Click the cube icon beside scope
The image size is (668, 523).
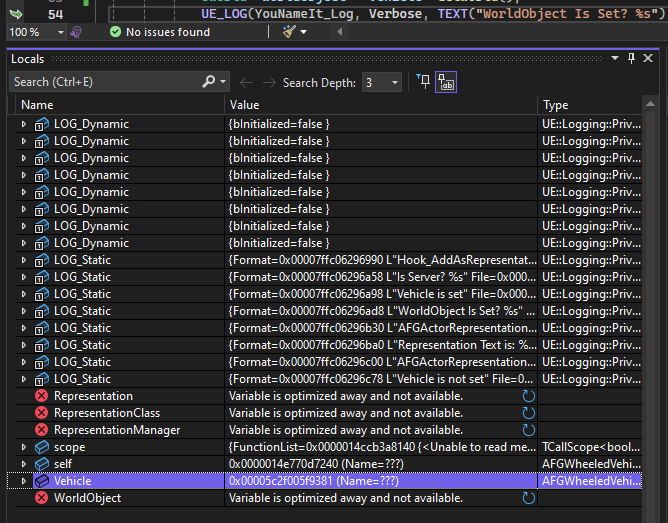point(42,447)
